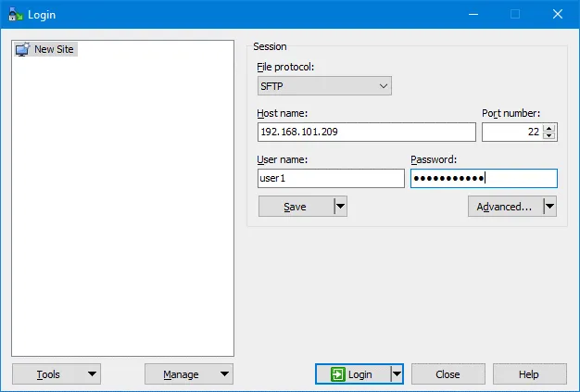Open the File protocol SFTP dropdown
This screenshot has width=580, height=392.
324,86
